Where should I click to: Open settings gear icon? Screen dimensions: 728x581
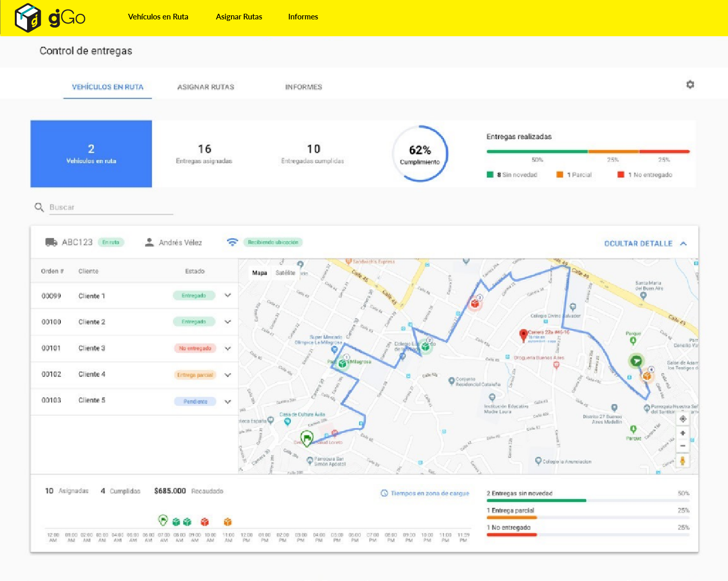pos(690,85)
